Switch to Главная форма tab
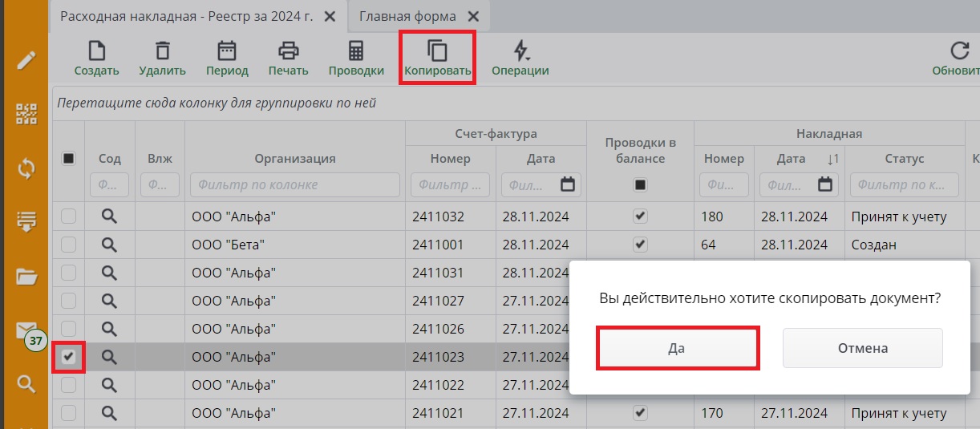This screenshot has height=429, width=980. click(x=407, y=17)
